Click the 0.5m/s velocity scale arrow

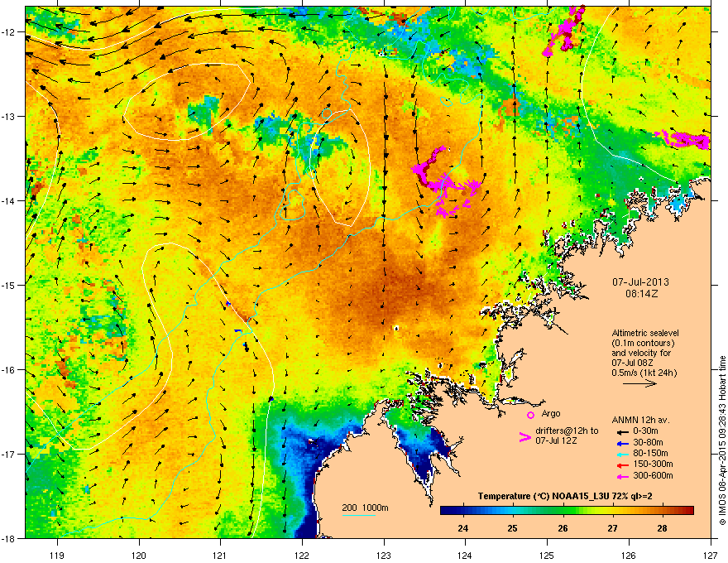639,383
